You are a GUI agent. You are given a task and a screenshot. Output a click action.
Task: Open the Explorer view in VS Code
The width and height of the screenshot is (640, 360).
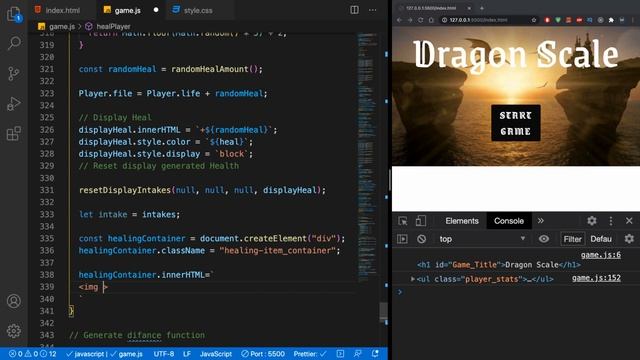[14, 14]
